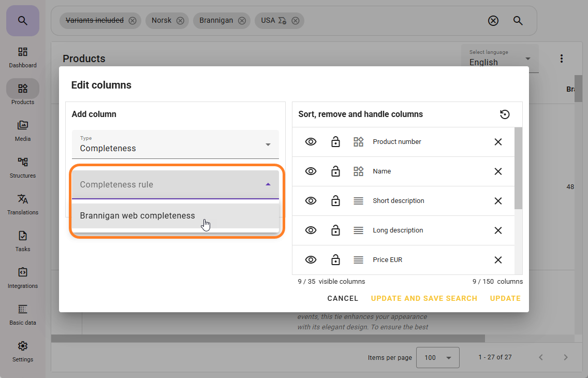Select Brannigan web completeness option
588x378 pixels.
pyautogui.click(x=138, y=216)
